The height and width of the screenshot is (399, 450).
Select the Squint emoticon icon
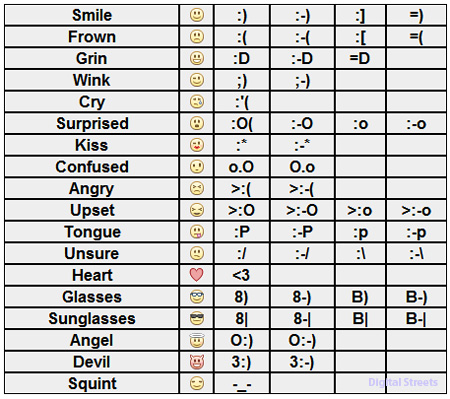(x=197, y=383)
